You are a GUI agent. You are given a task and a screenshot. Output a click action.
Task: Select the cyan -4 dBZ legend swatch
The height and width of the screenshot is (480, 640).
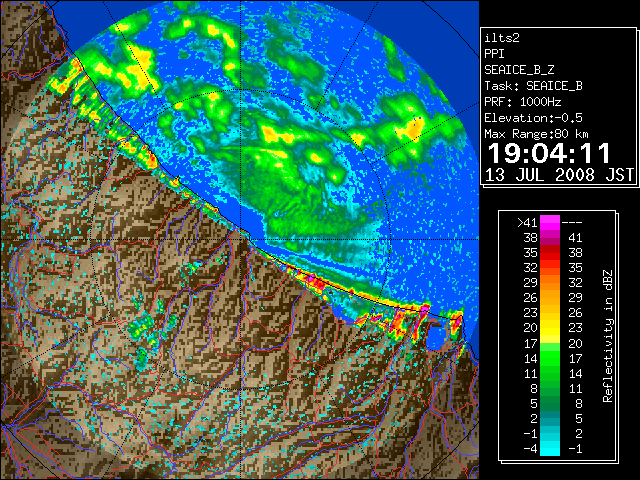[550, 449]
